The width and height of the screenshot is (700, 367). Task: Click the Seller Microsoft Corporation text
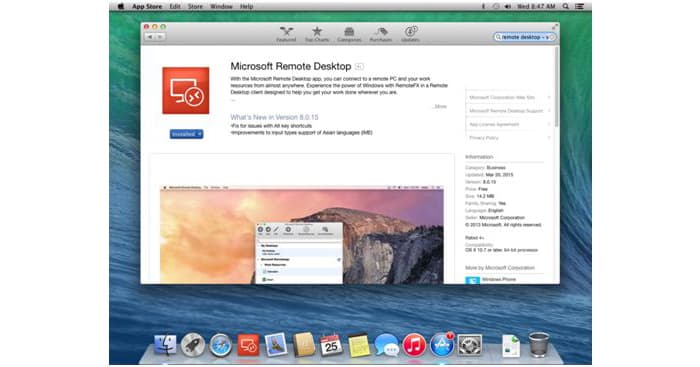(495, 217)
